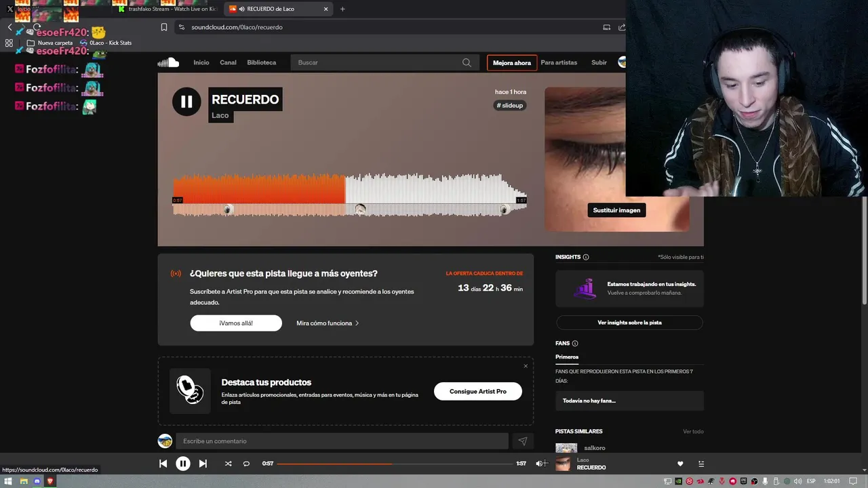The image size is (868, 488).
Task: Send the comment with the paper plane icon
Action: pyautogui.click(x=522, y=441)
